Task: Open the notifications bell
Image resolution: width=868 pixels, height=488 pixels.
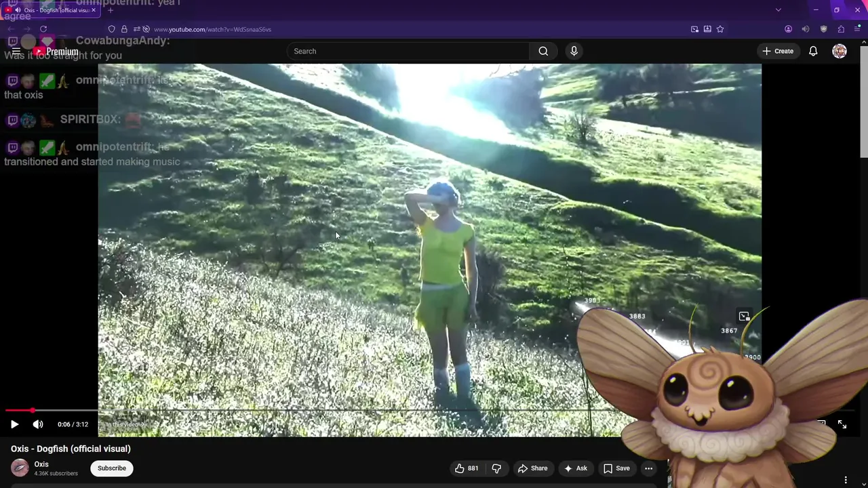Action: coord(813,51)
